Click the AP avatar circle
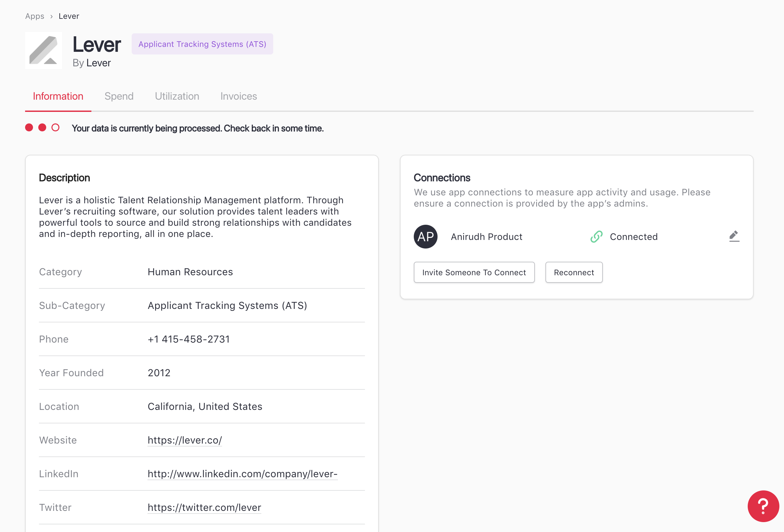This screenshot has height=532, width=784. pos(425,237)
